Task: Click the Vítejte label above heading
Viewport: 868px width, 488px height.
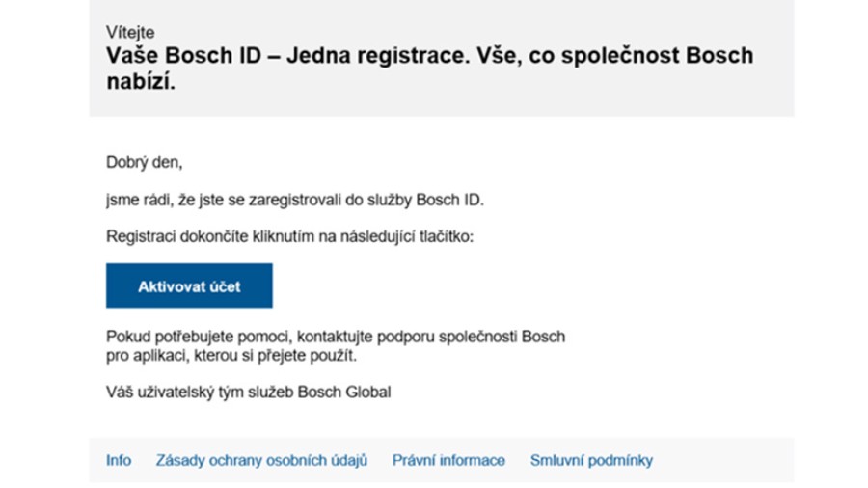Action: (x=130, y=32)
